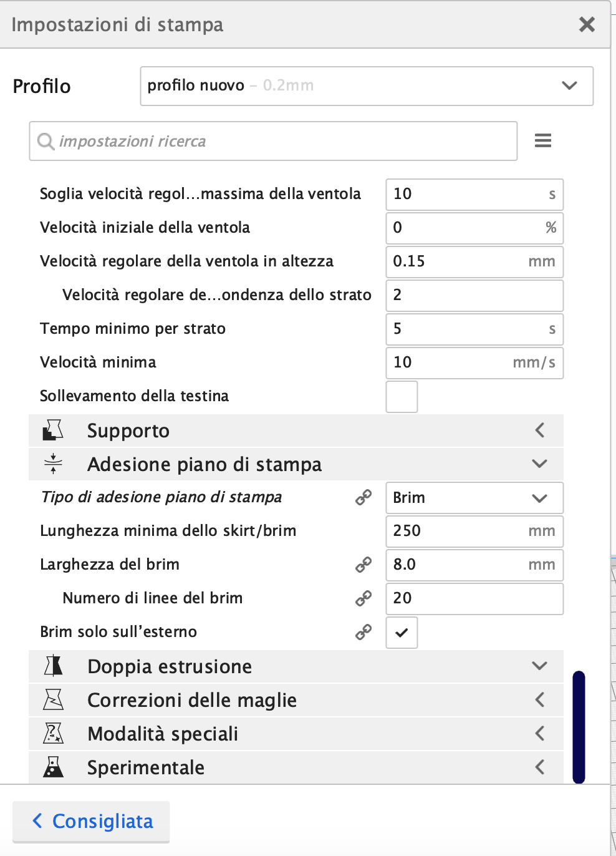Click the Adesione piano di stampa icon
This screenshot has width=616, height=856.
click(53, 464)
